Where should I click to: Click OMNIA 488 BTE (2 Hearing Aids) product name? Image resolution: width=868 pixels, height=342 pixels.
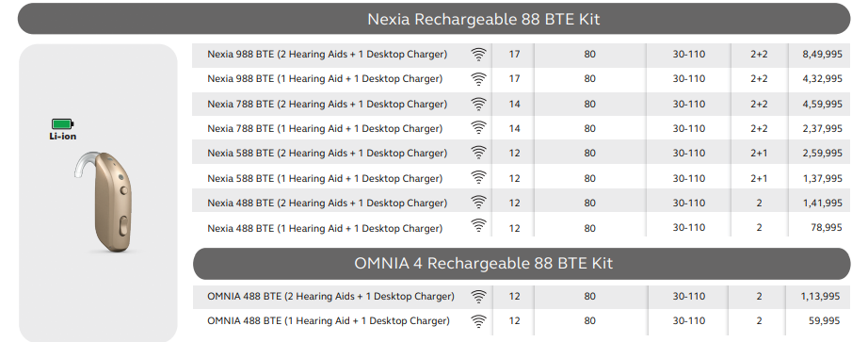[331, 297]
